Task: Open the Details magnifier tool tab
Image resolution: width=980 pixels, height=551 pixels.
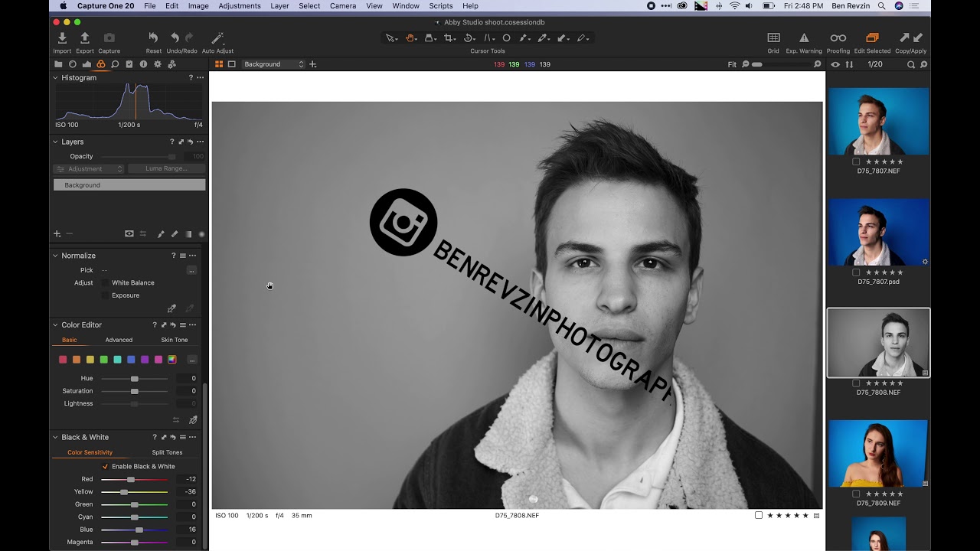Action: coord(115,64)
